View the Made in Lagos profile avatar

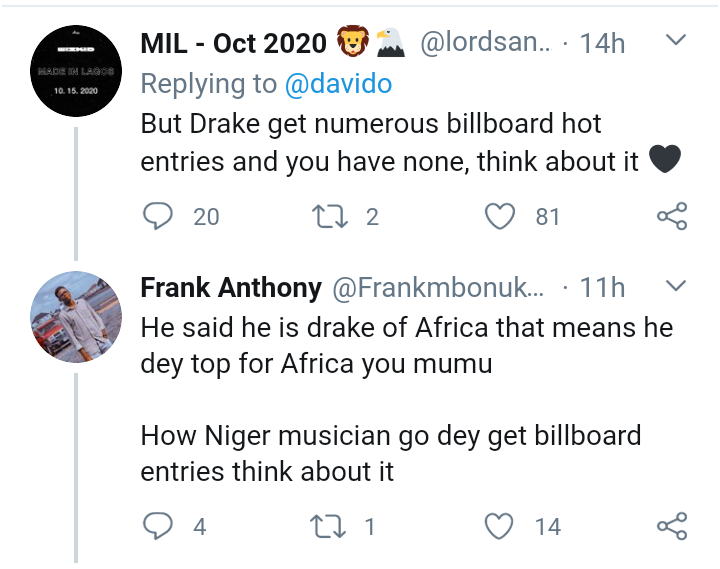(x=76, y=71)
